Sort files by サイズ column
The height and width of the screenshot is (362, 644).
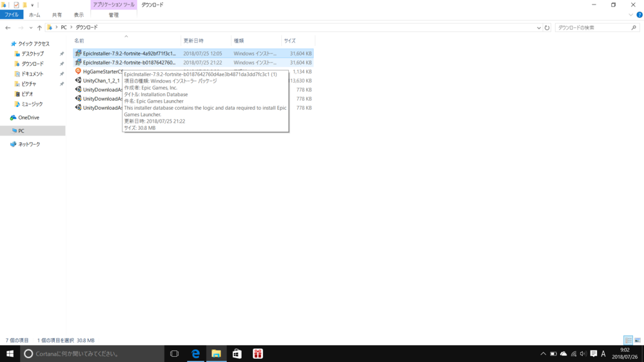coord(298,41)
